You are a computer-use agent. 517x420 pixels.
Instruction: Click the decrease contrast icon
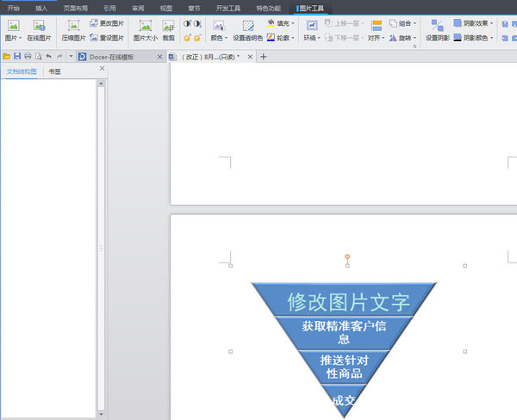pos(197,23)
